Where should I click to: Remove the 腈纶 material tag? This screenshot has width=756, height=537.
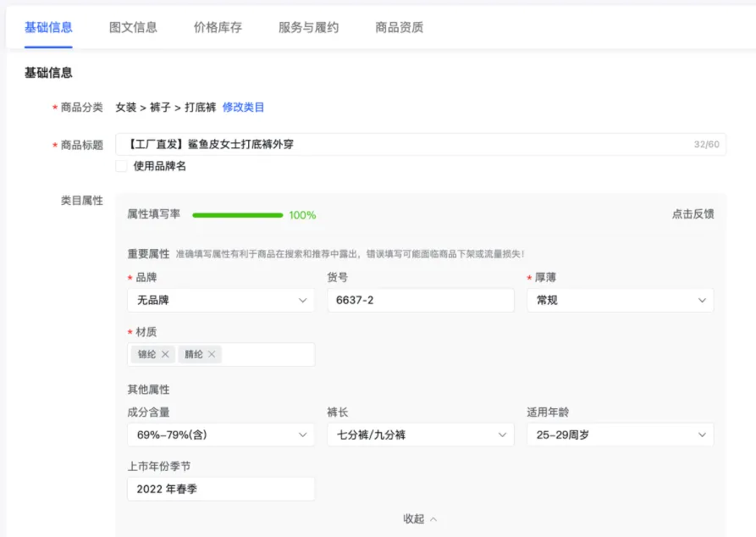pyautogui.click(x=212, y=354)
